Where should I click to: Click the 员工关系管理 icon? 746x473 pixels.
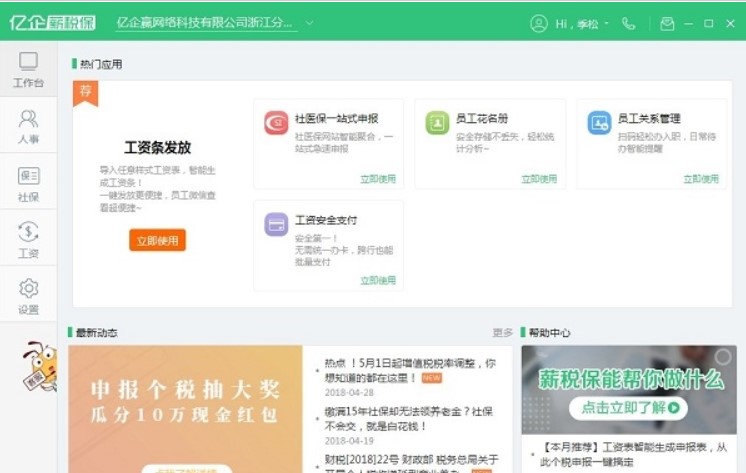coord(599,123)
